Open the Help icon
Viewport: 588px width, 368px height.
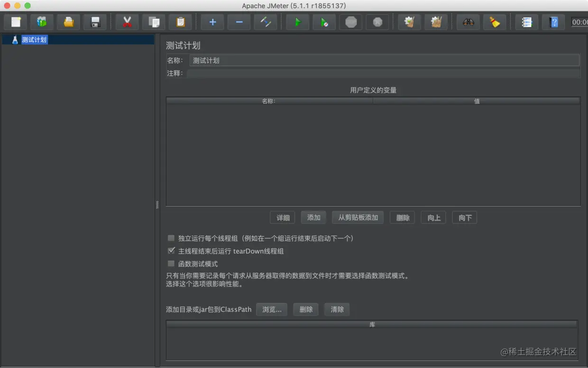coord(553,22)
